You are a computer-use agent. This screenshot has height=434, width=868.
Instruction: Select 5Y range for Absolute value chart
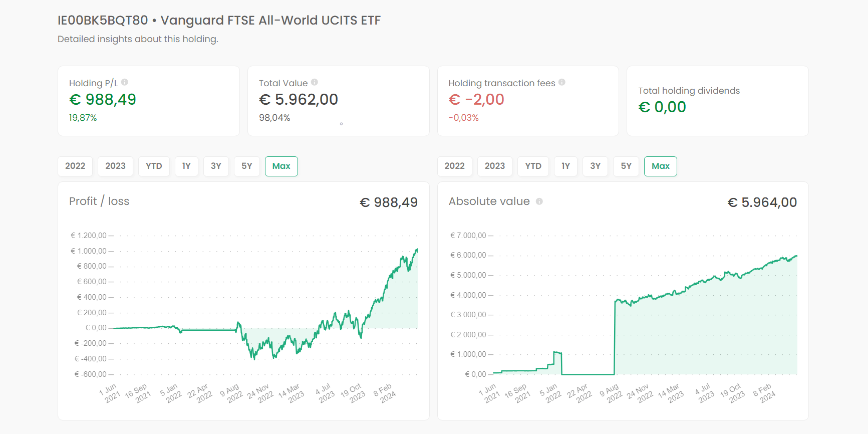pos(626,166)
